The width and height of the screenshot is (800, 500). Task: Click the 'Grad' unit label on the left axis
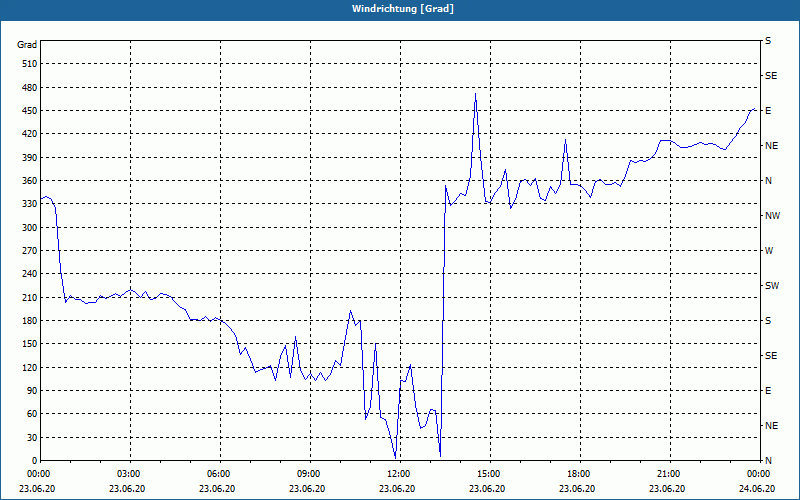coord(27,45)
